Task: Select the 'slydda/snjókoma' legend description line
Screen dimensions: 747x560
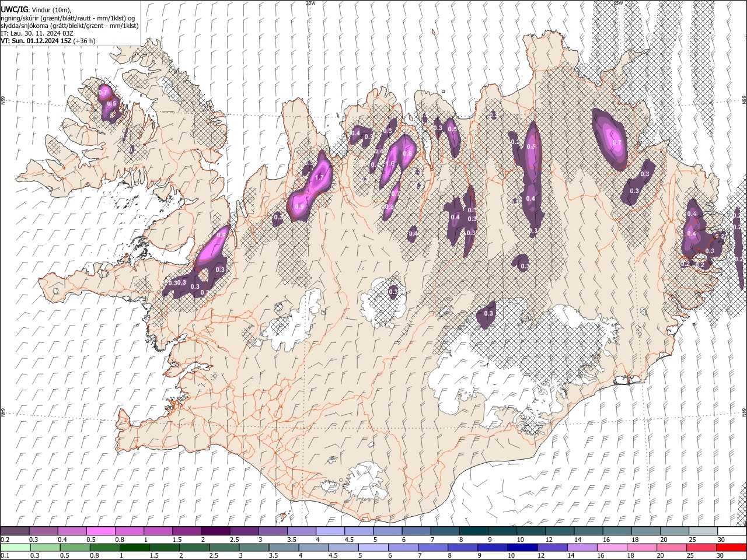Action: 69,26
